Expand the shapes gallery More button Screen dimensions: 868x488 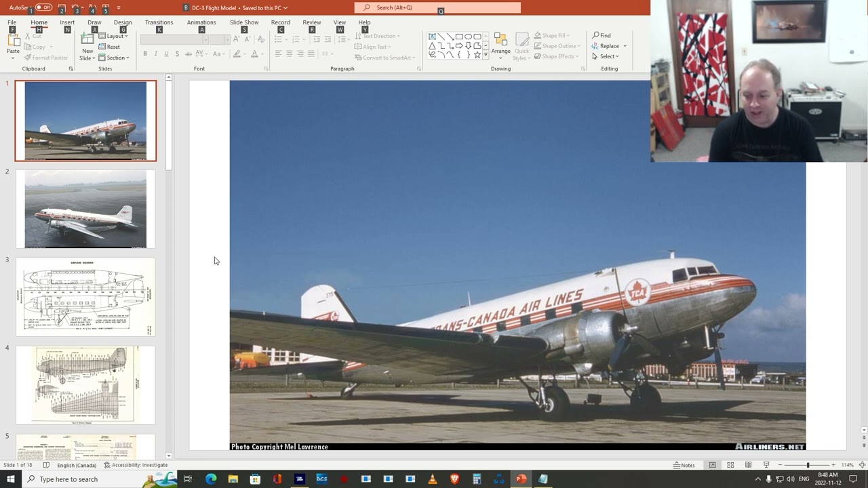(486, 55)
